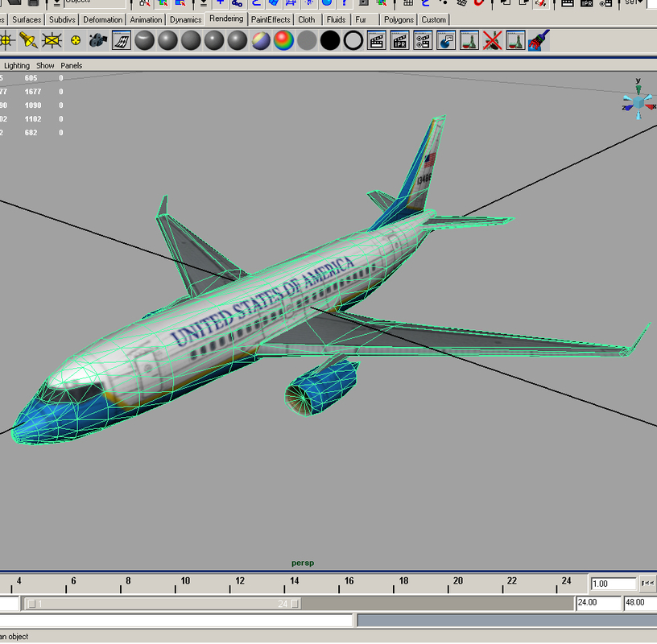The height and width of the screenshot is (644, 657).
Task: Click the red and green sphere shader icon
Action: click(x=283, y=40)
